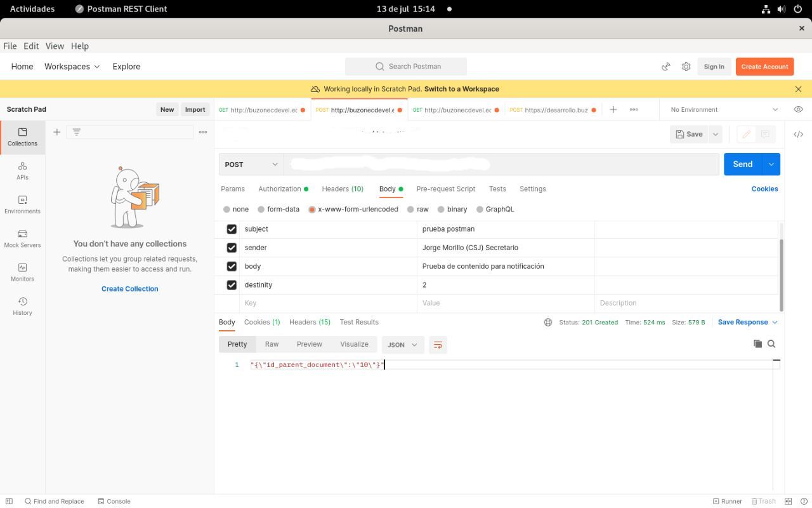Open the tab options ellipsis menu
This screenshot has height=508, width=812.
point(633,110)
